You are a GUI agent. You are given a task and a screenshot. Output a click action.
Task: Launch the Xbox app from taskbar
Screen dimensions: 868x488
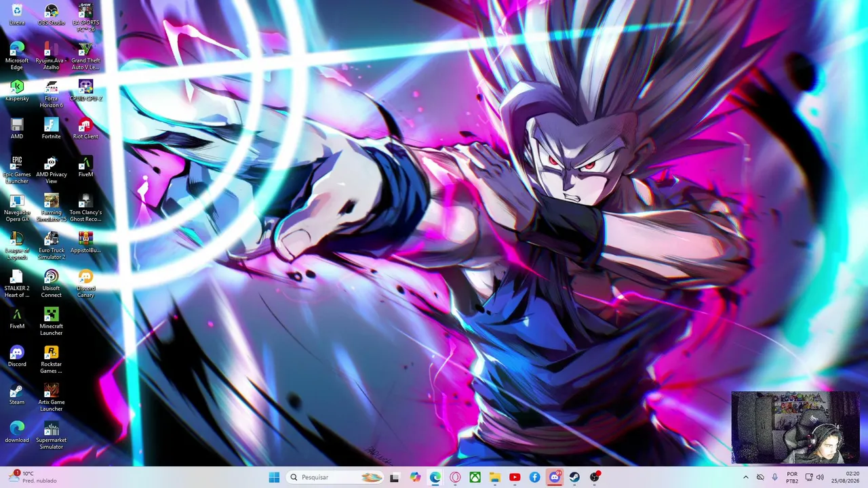(x=475, y=477)
